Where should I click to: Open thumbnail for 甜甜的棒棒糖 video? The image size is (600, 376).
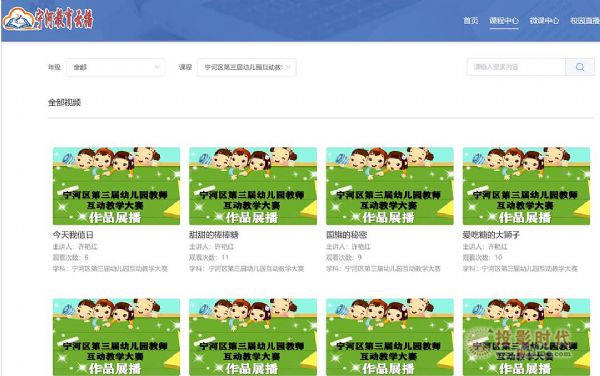click(253, 186)
